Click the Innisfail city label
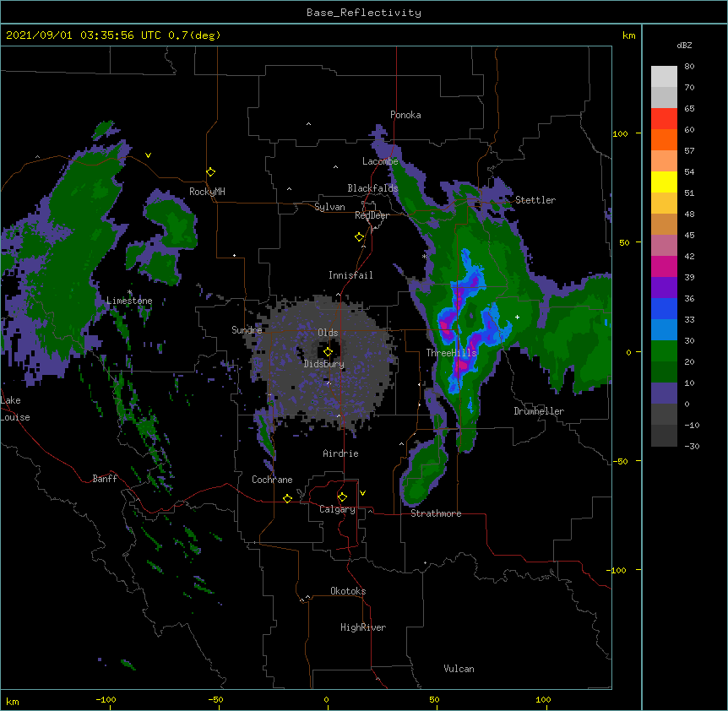Screen dimensions: 728x711 350,275
